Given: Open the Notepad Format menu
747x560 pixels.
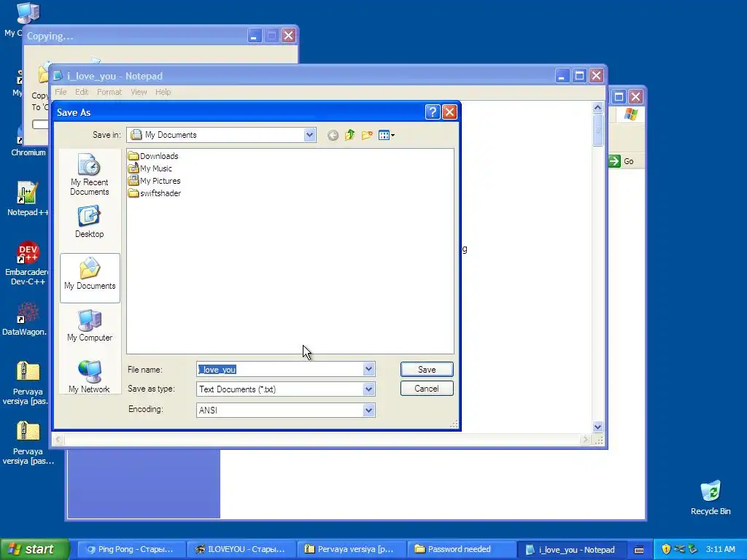Looking at the screenshot, I should tap(109, 92).
